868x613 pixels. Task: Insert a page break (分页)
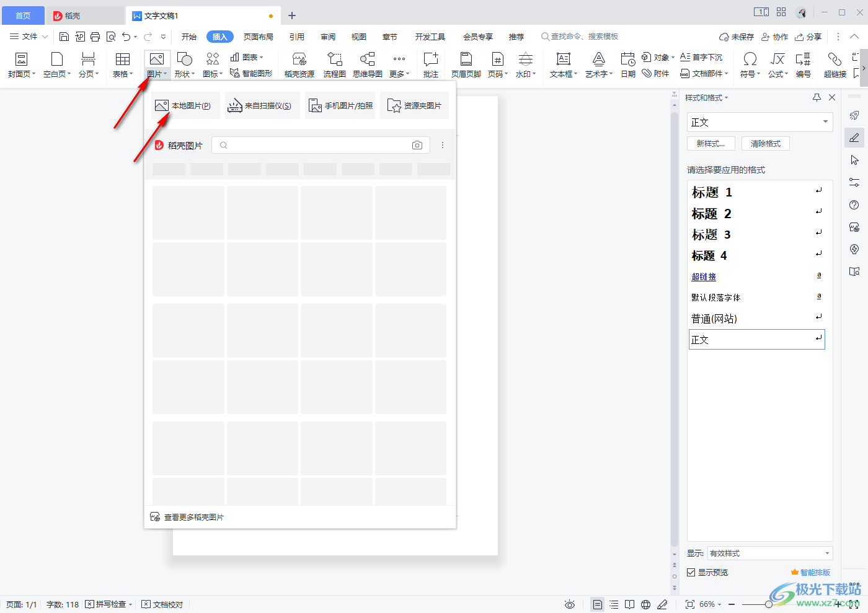(89, 65)
